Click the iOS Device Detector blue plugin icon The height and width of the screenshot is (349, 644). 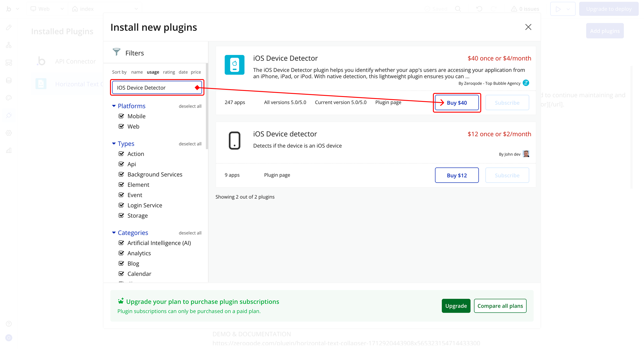pos(234,65)
